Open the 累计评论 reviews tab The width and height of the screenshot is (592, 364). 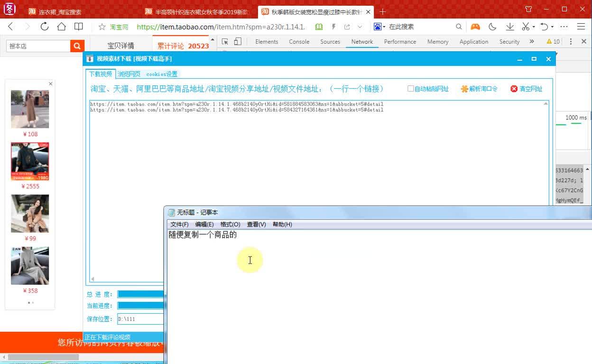tap(183, 46)
